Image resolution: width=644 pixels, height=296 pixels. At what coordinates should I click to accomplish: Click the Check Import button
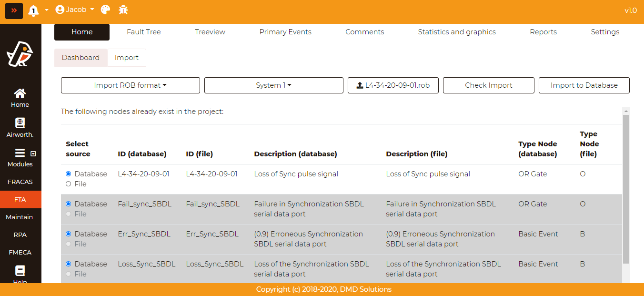tap(489, 85)
